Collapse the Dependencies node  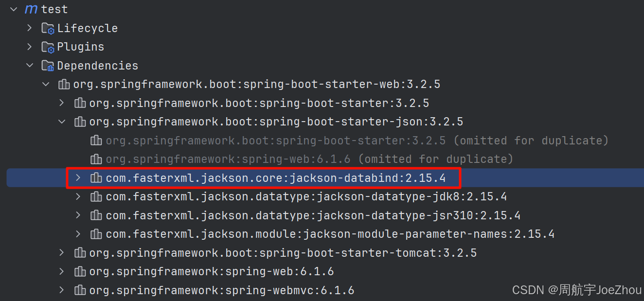click(29, 65)
